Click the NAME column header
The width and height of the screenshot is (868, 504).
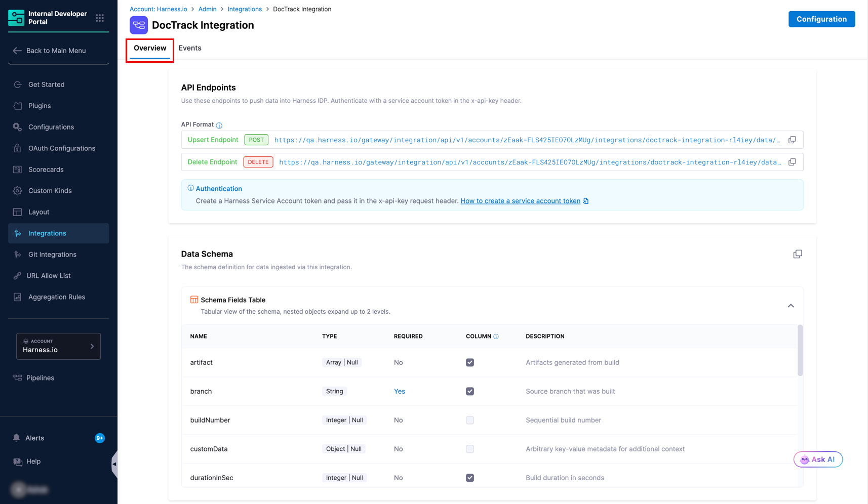[x=199, y=337]
